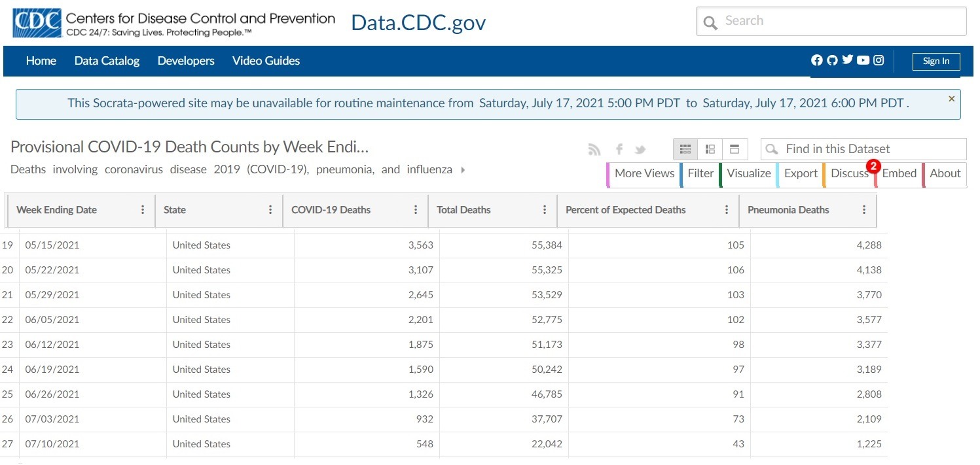Click the CDC logo in the header
Viewport: 980px width, 465px height.
(x=37, y=23)
